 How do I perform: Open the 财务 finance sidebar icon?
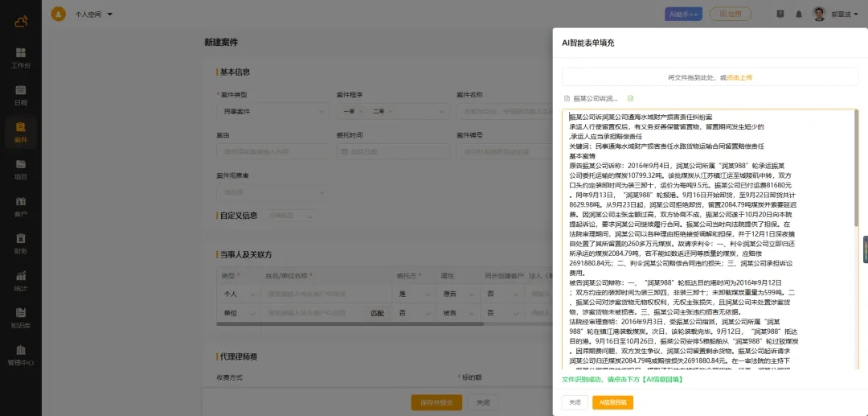tap(20, 238)
